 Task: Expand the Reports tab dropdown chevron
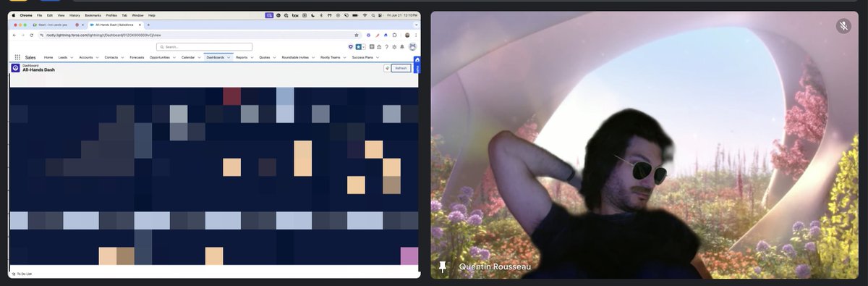tap(252, 57)
